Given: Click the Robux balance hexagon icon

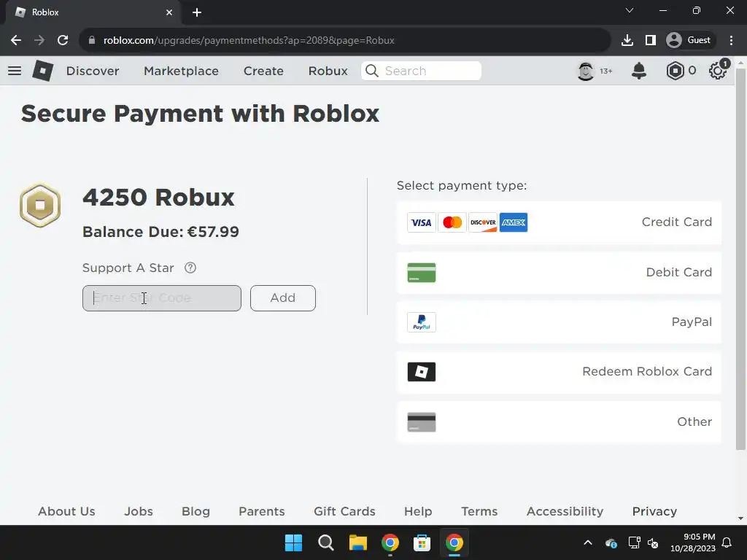Looking at the screenshot, I should [675, 71].
